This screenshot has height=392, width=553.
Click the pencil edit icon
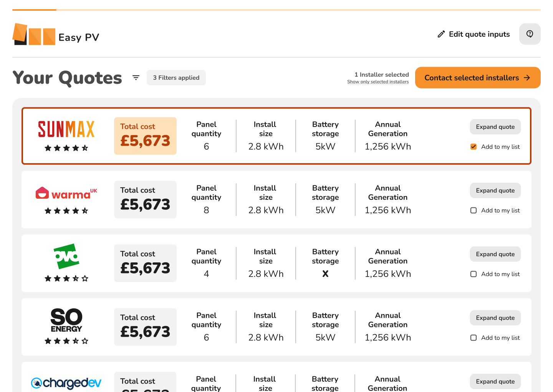(441, 34)
